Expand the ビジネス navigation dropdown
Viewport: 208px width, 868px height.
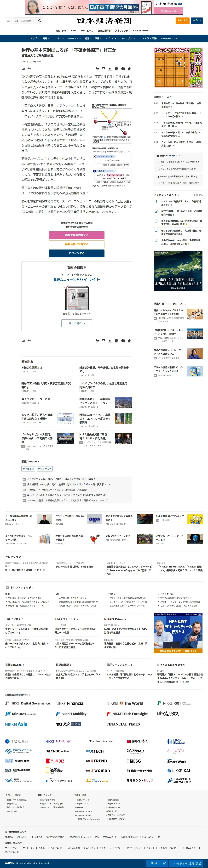pyautogui.click(x=59, y=38)
